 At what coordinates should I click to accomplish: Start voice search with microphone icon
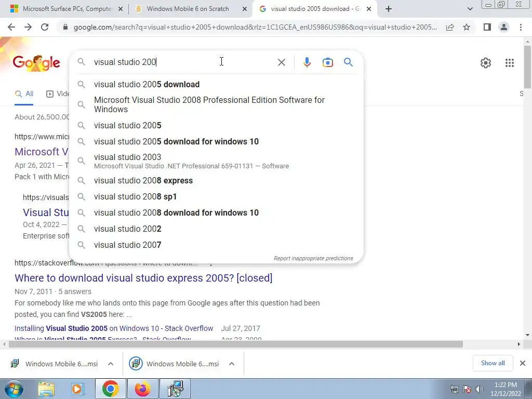[307, 62]
